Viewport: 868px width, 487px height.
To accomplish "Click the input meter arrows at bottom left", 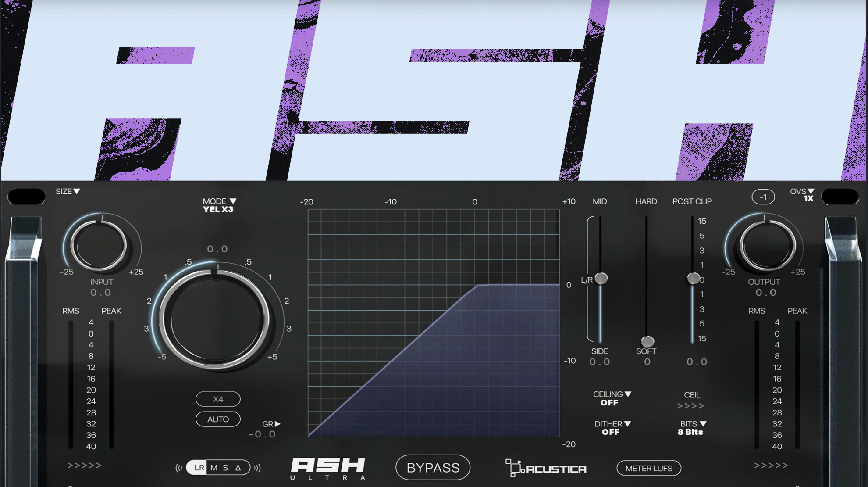I will 85,466.
